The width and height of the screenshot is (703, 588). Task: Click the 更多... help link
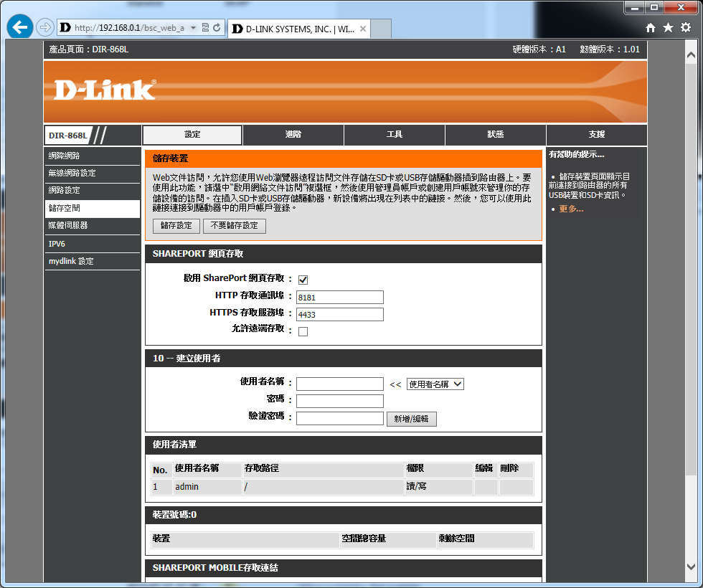pos(571,209)
